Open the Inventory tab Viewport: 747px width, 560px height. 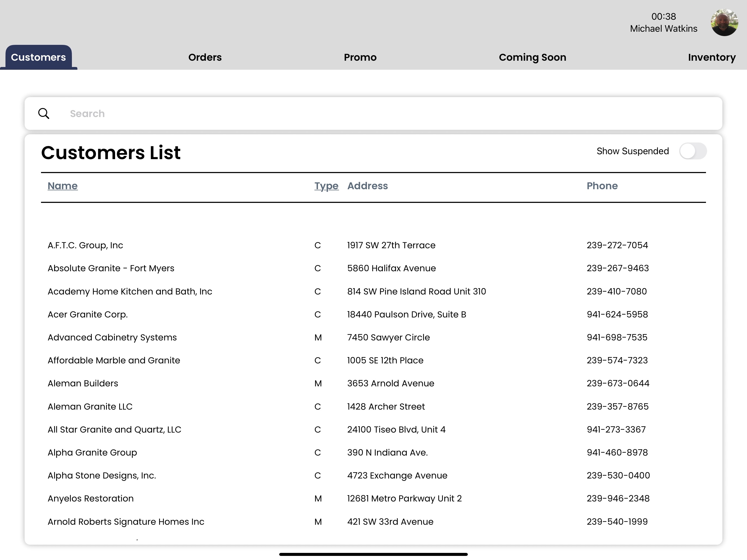[x=711, y=57]
